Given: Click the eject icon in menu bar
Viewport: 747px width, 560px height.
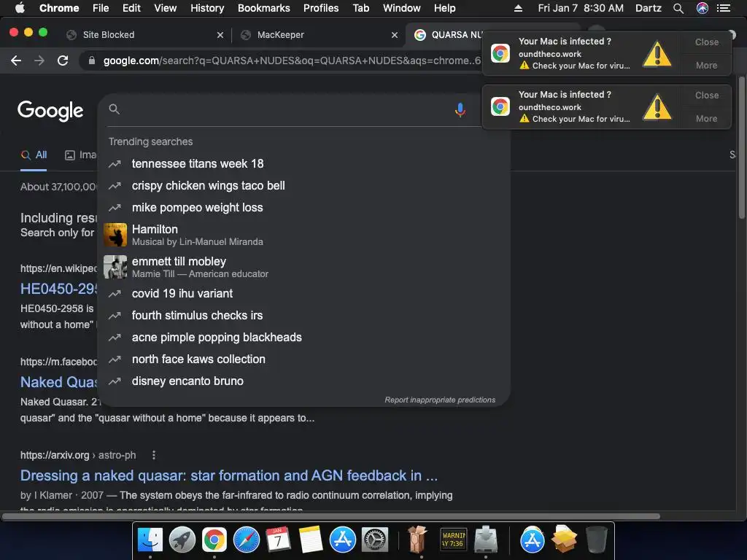Looking at the screenshot, I should click(519, 8).
